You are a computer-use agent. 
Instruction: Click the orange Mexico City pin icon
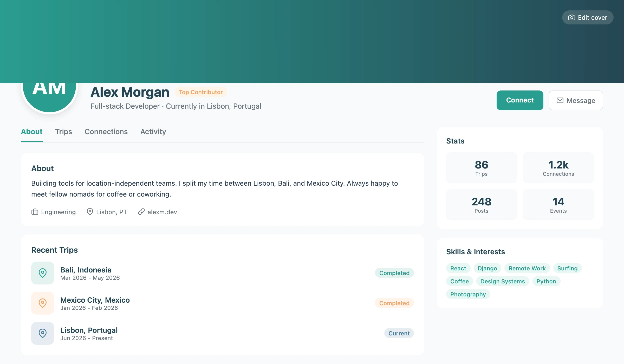[43, 303]
